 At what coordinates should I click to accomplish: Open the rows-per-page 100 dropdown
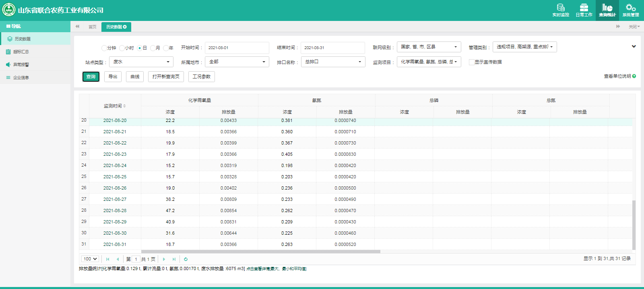90,259
